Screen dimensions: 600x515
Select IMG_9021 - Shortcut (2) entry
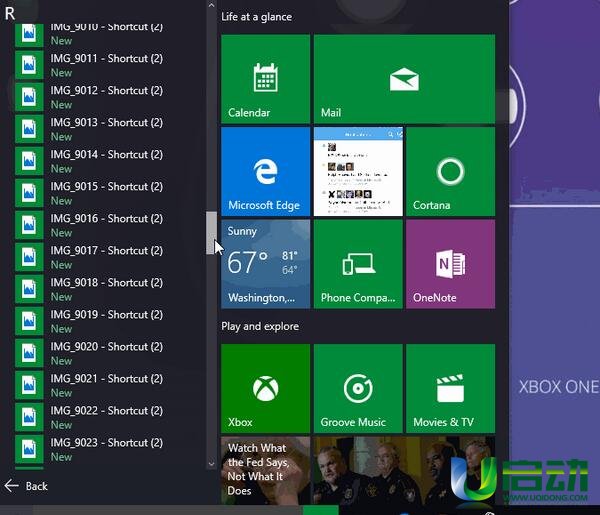click(x=109, y=385)
